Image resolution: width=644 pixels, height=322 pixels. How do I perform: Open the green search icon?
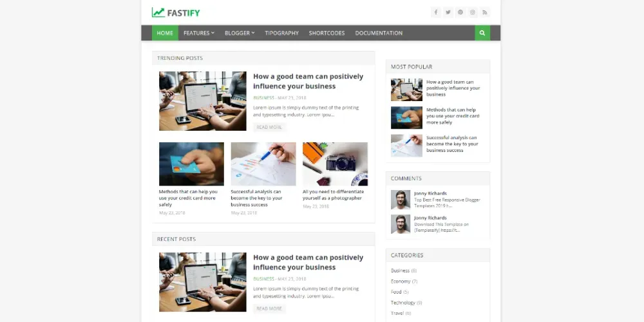pos(482,33)
